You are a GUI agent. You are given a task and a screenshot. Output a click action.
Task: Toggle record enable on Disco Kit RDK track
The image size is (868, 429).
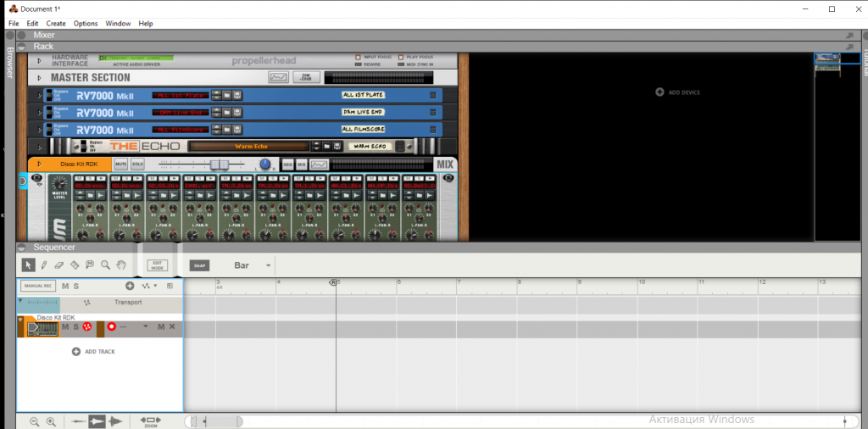[x=111, y=326]
